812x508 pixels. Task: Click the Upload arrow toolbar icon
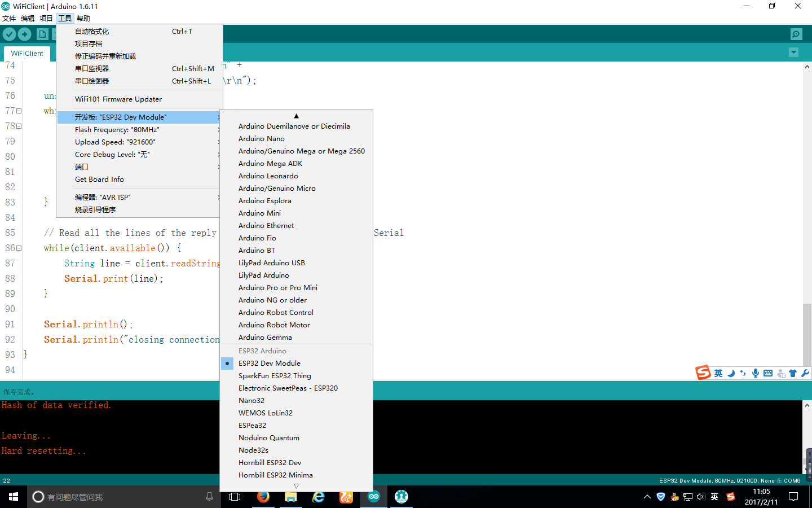point(25,34)
